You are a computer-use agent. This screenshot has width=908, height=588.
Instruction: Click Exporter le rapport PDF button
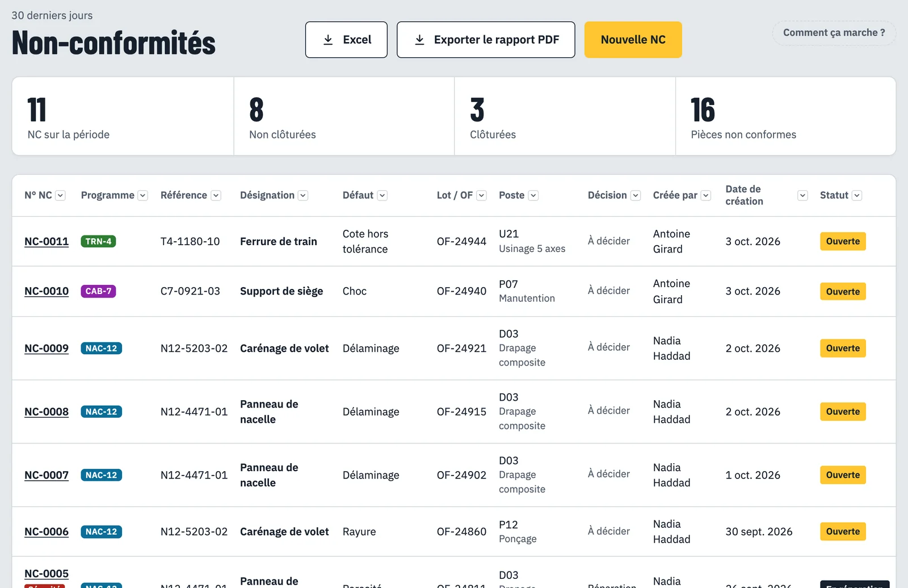tap(486, 40)
